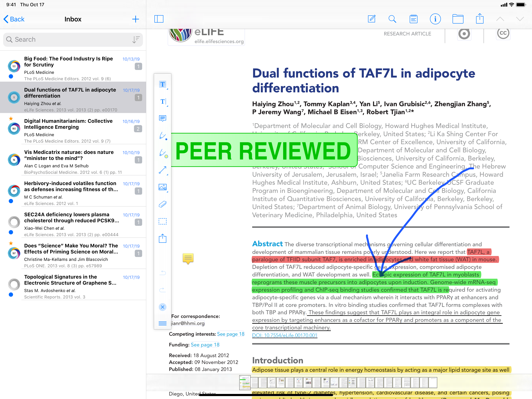Image resolution: width=532 pixels, height=399 pixels.
Task: Tap the unread dot on Herbivory paper
Action: (x=11, y=201)
